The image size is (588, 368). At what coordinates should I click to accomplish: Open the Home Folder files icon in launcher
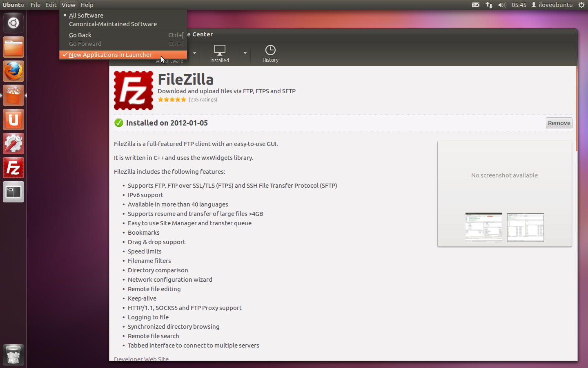pyautogui.click(x=13, y=47)
